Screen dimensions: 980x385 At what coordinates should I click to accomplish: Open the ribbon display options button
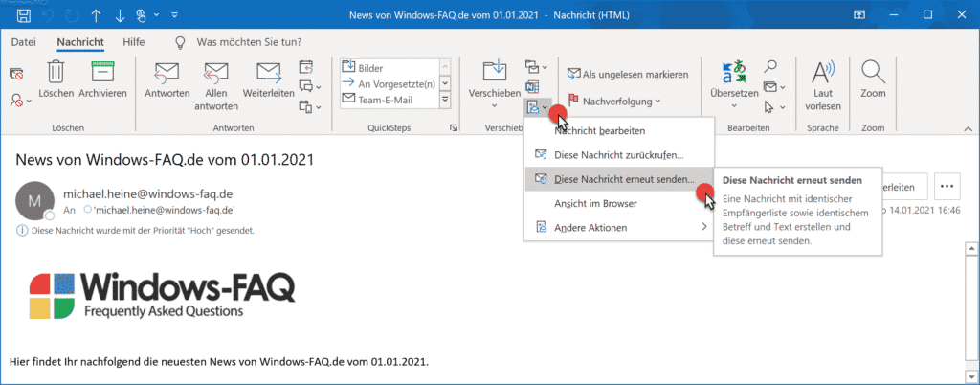pyautogui.click(x=859, y=13)
